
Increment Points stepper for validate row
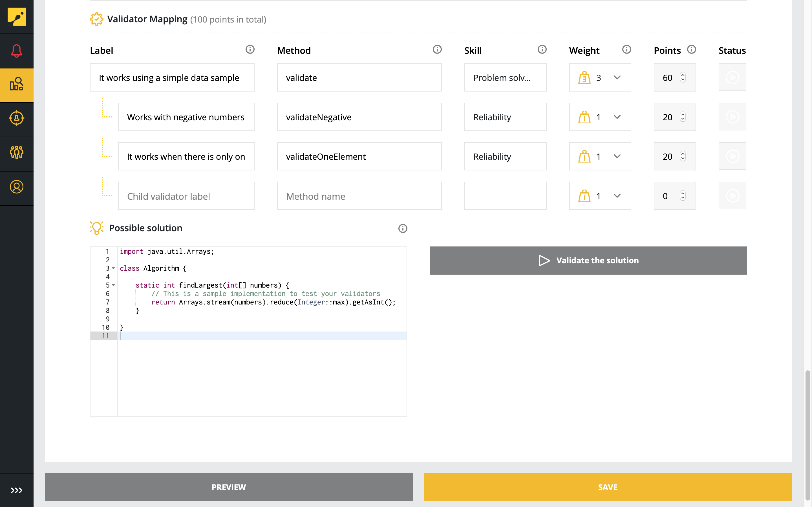(x=683, y=75)
